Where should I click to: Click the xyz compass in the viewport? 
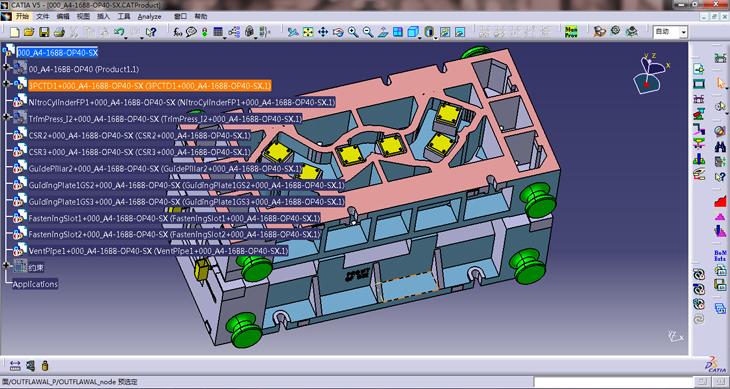point(650,73)
